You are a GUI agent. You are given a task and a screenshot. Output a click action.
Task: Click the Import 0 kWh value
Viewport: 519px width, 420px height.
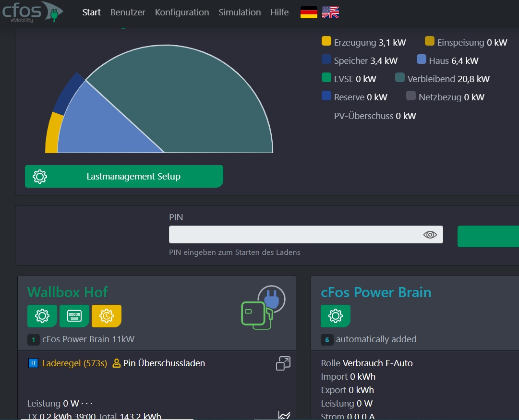click(x=363, y=377)
